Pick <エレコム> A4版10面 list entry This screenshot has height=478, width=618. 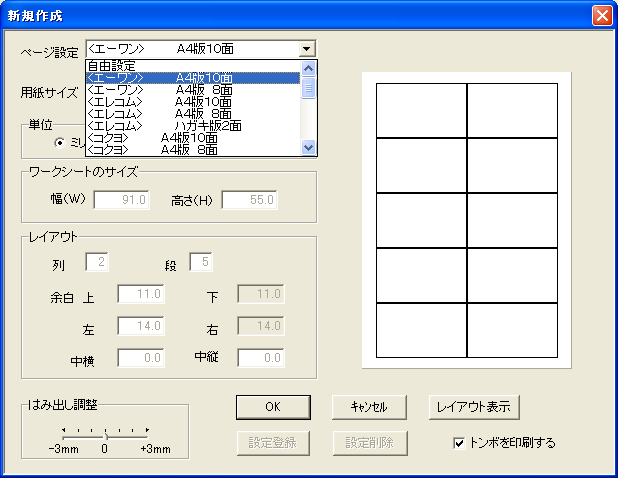pyautogui.click(x=193, y=102)
